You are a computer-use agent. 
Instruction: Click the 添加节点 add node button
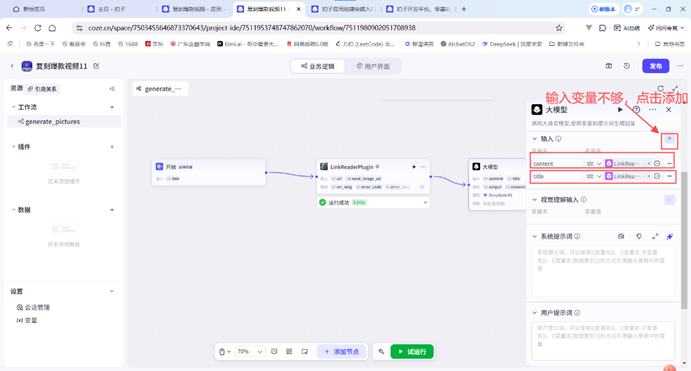click(x=342, y=352)
